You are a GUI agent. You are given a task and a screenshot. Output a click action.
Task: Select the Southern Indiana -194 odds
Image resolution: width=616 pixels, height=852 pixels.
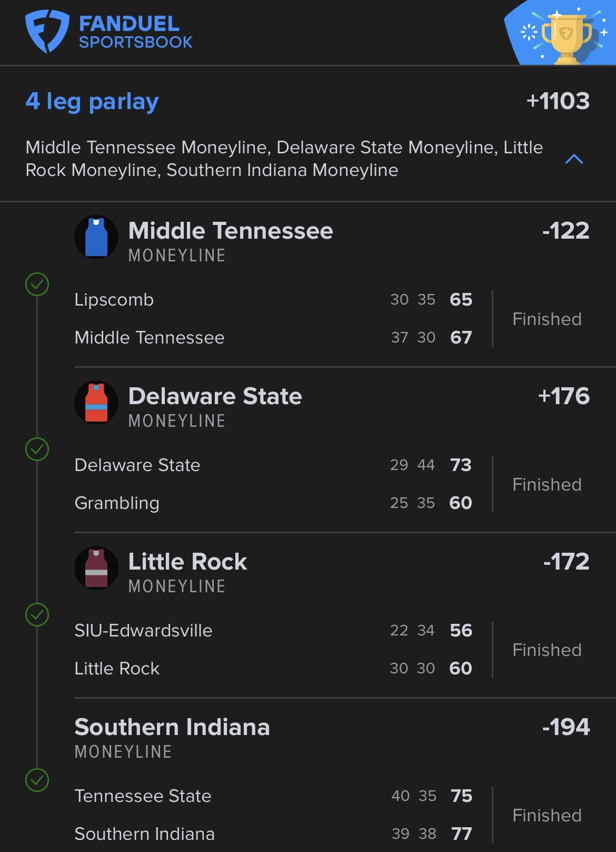point(567,727)
